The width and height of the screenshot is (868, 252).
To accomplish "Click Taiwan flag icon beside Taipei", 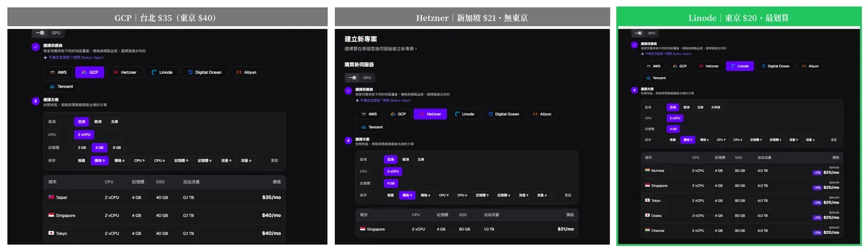I will click(x=51, y=197).
